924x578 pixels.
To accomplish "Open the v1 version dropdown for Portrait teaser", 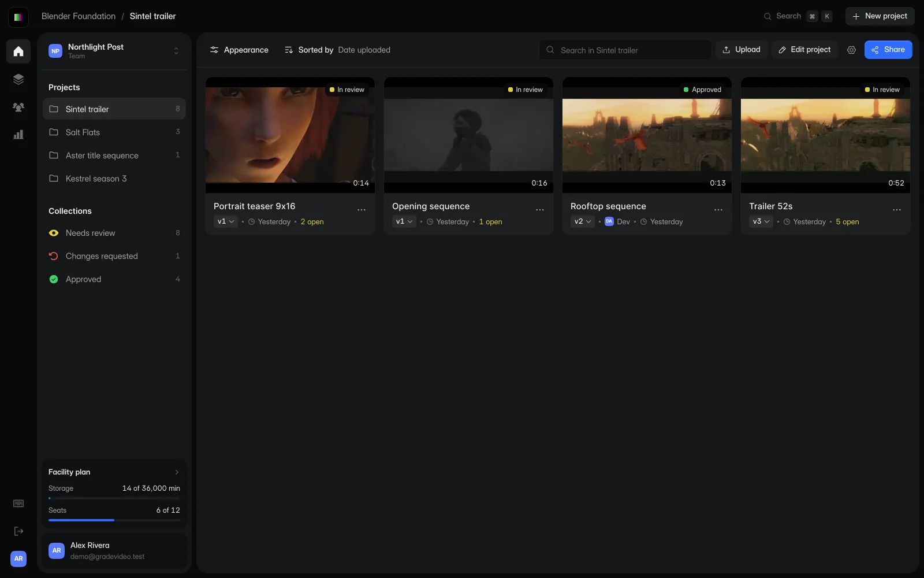I will [226, 221].
